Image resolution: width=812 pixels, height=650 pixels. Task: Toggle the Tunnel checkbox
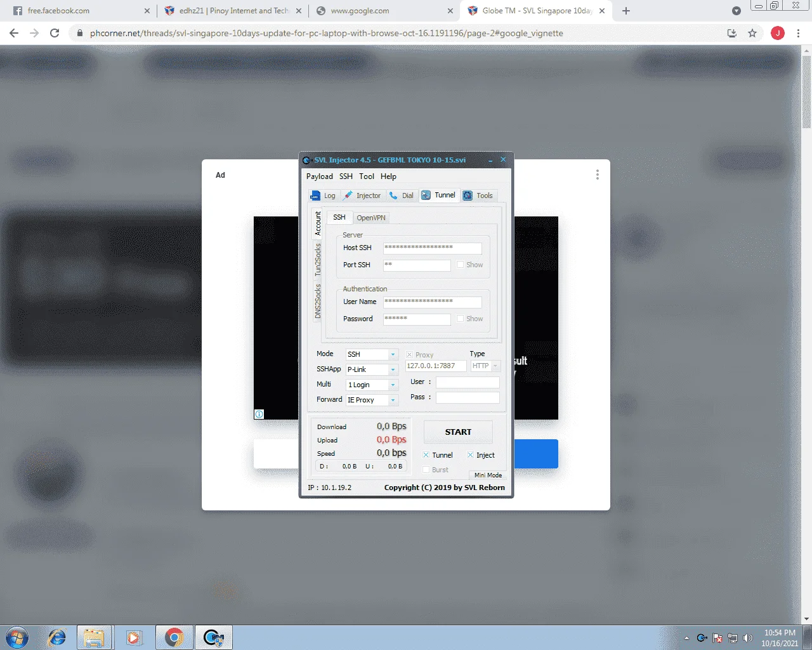426,455
